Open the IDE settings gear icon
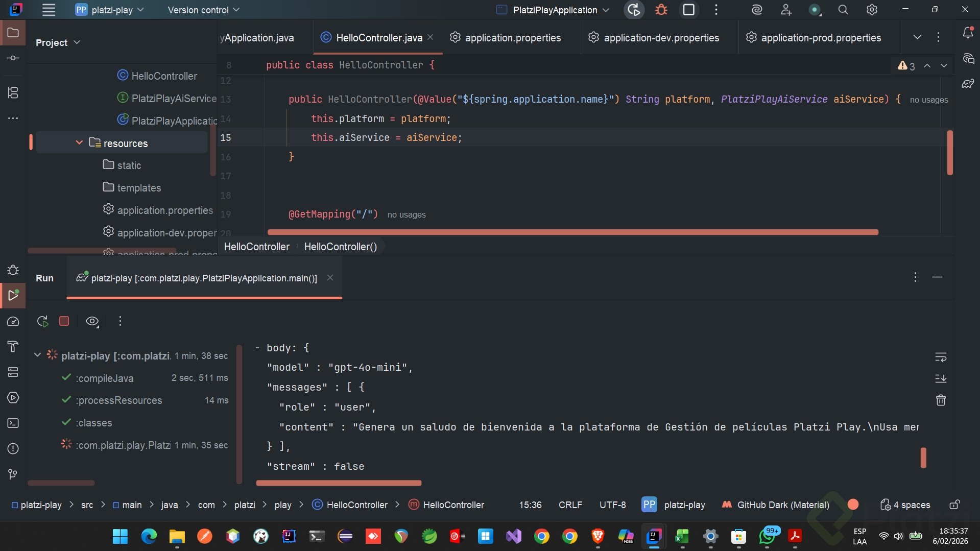The image size is (980, 551). (x=872, y=10)
